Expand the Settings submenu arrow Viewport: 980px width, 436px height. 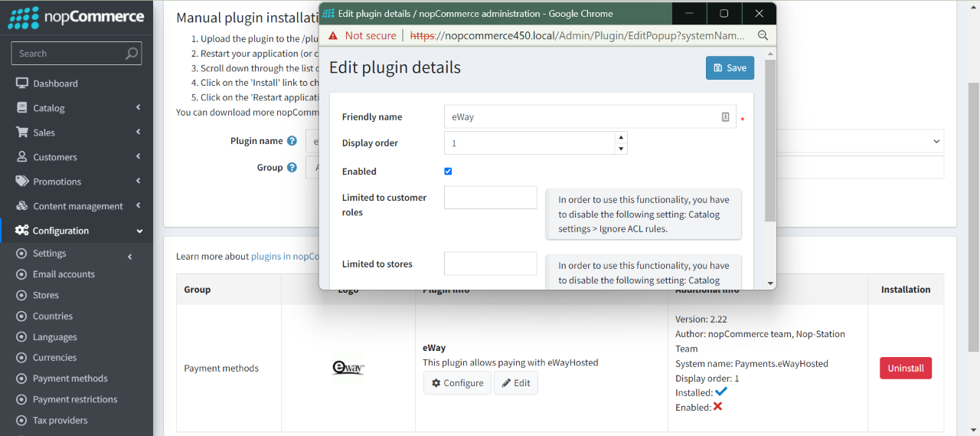click(130, 257)
